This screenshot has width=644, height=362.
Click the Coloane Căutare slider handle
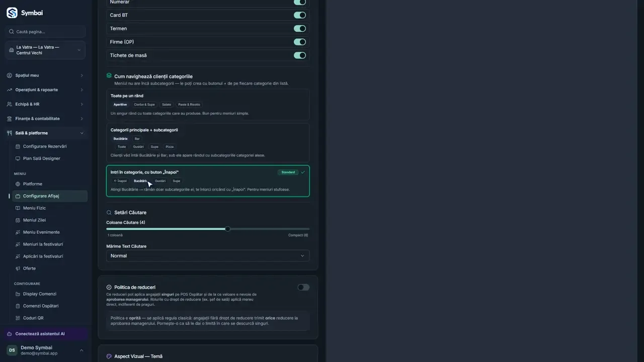(228, 229)
